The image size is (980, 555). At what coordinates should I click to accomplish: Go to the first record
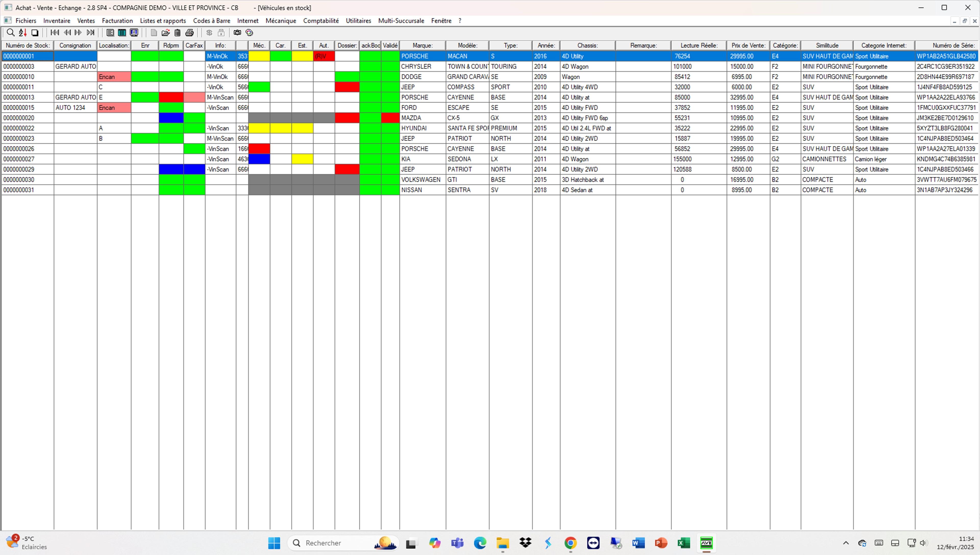(55, 32)
